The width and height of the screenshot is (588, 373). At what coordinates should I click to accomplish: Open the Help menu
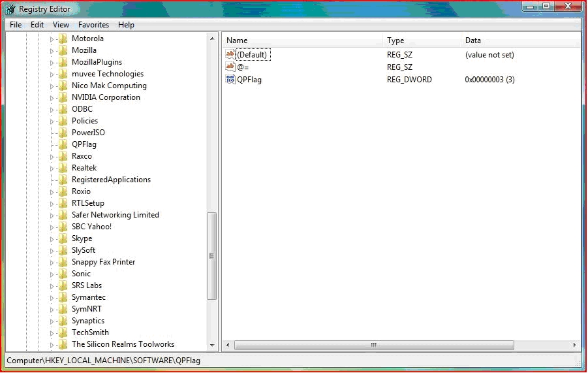[x=126, y=25]
